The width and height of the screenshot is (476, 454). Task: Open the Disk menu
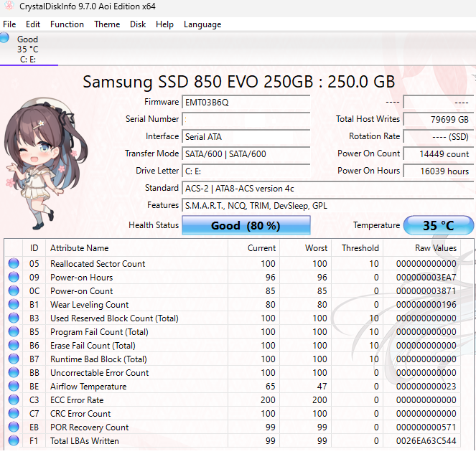pyautogui.click(x=138, y=24)
